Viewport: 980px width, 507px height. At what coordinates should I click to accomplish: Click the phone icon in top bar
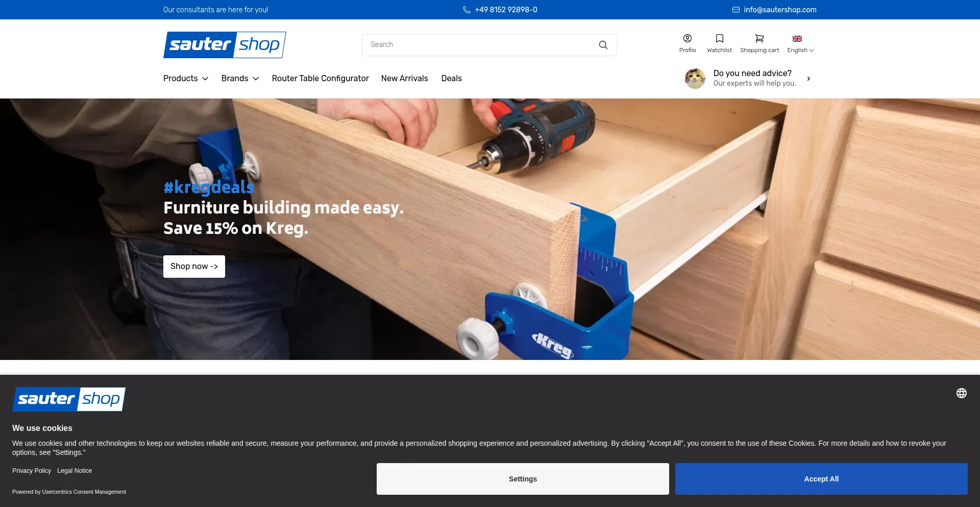coord(467,10)
